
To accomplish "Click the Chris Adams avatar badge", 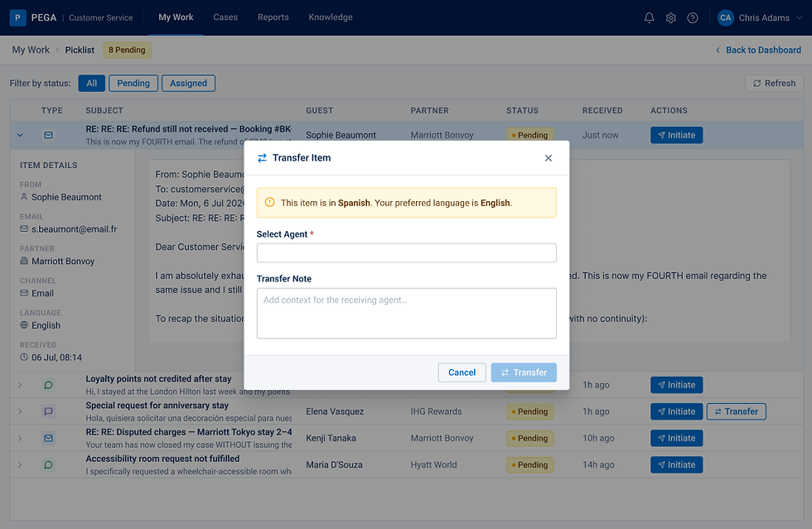I will (x=726, y=17).
